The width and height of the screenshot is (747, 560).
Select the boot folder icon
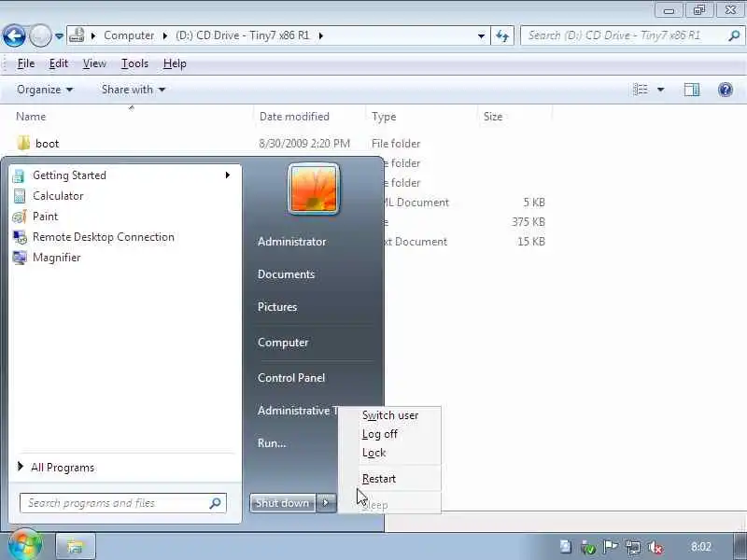(22, 143)
